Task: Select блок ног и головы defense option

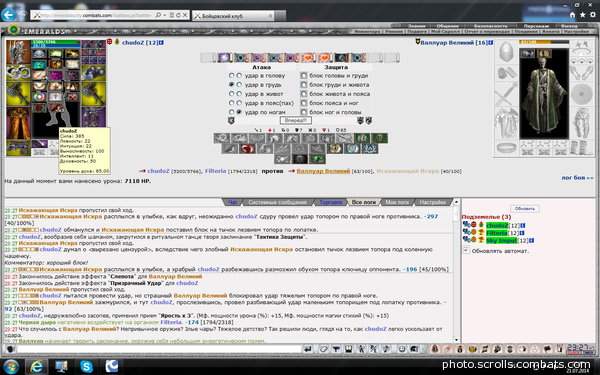Action: (x=303, y=112)
